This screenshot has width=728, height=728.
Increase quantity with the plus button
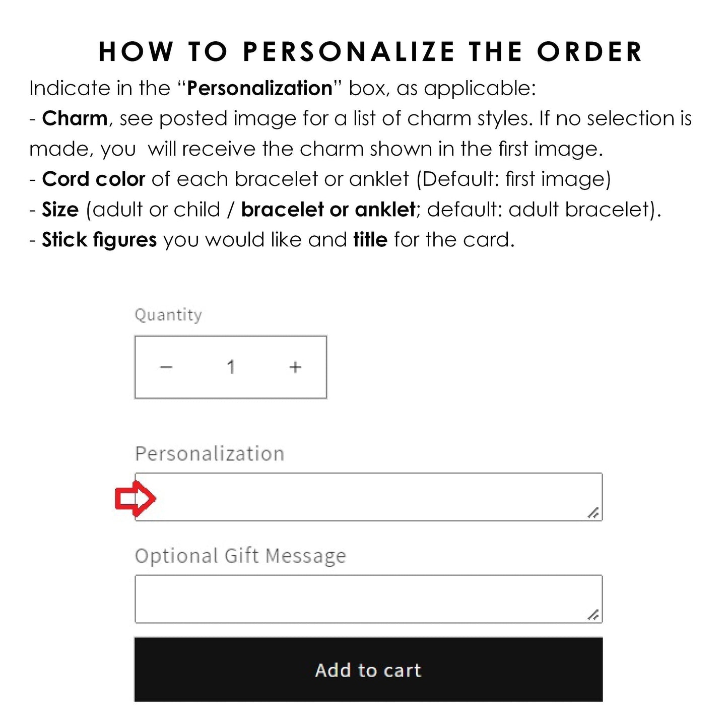pyautogui.click(x=295, y=367)
